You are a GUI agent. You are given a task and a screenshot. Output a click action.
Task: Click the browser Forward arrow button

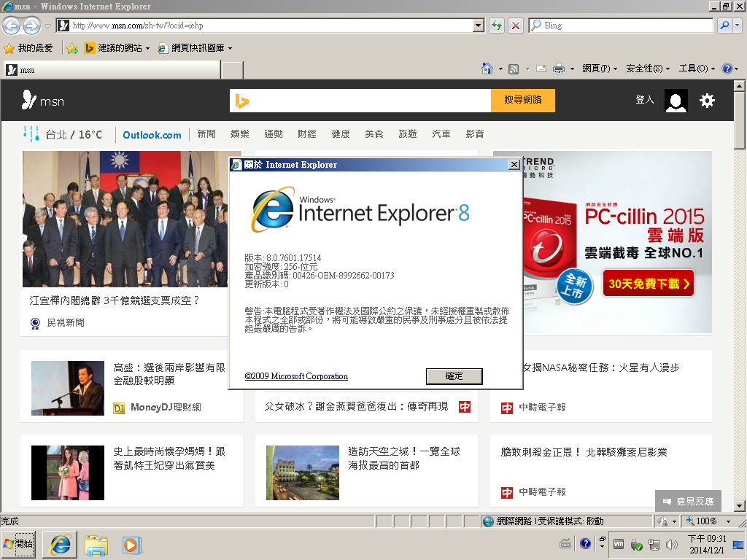coord(32,26)
